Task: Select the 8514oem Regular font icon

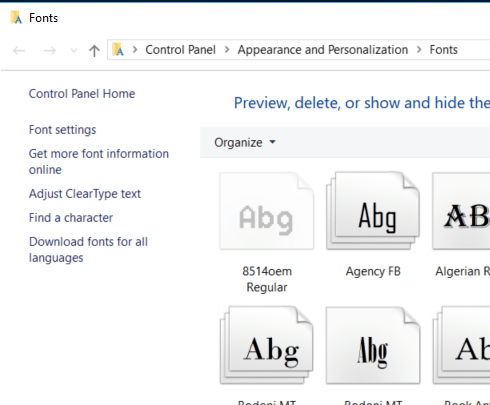Action: [x=267, y=211]
